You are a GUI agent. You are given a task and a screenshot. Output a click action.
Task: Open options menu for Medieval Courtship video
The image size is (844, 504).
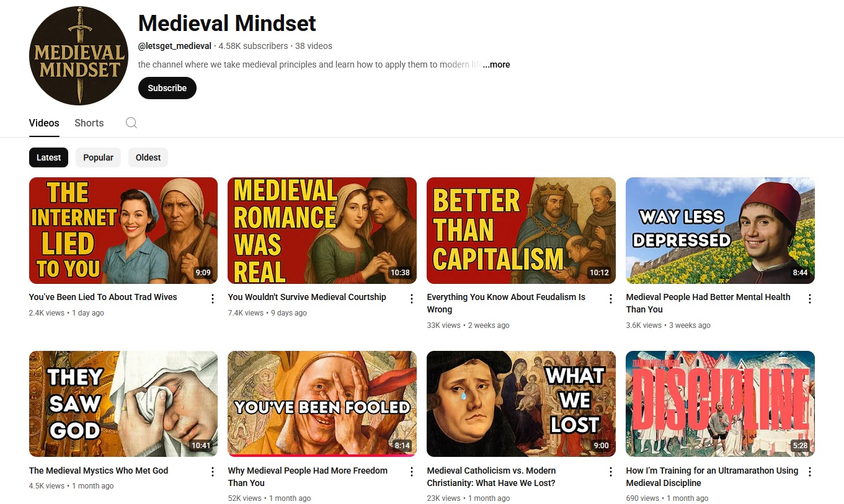(412, 299)
